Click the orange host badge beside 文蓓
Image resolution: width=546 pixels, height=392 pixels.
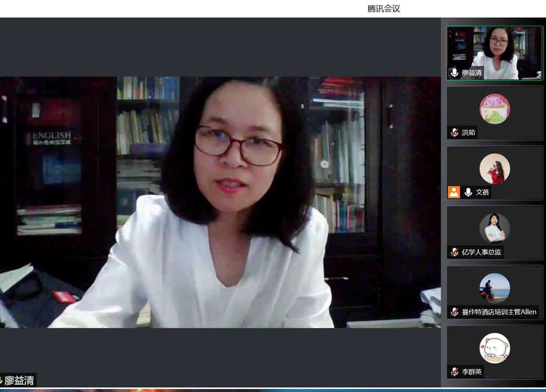pos(454,192)
